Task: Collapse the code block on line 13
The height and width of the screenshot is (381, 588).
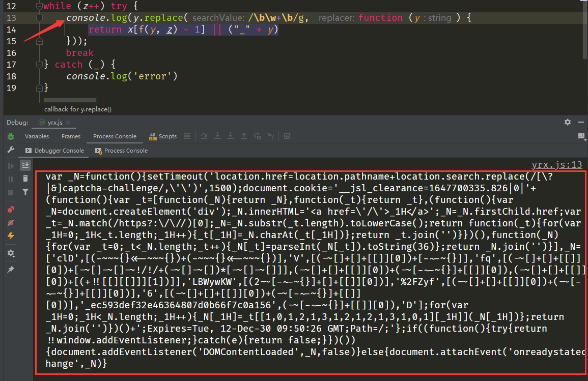Action: [39, 18]
